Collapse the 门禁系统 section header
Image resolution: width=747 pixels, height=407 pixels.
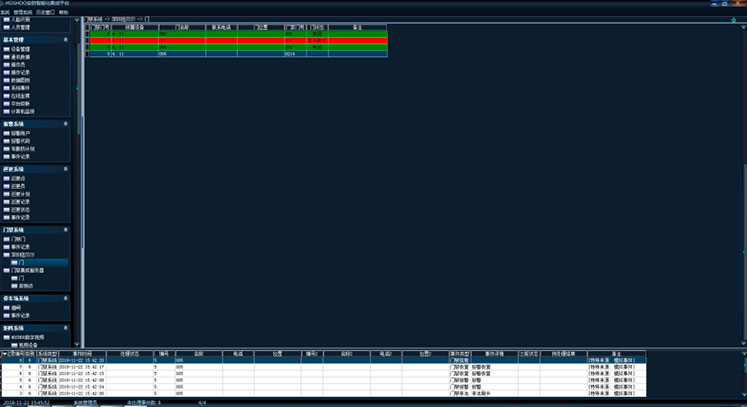point(66,230)
